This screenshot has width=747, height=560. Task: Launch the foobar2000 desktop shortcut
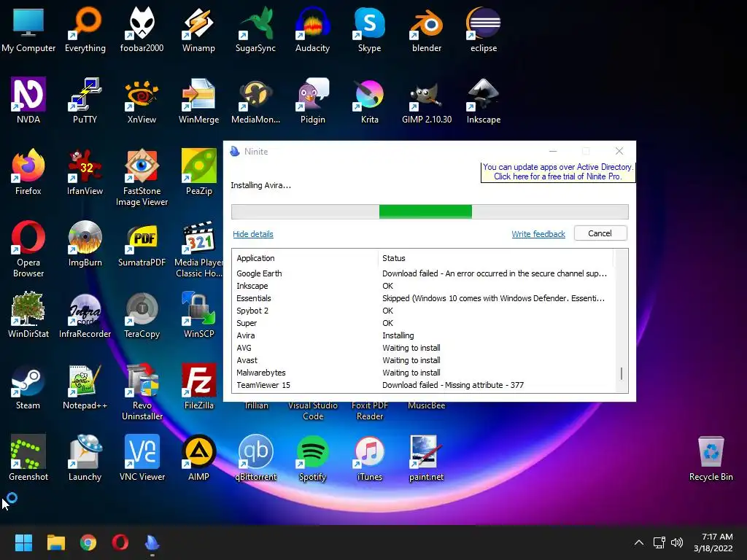[142, 28]
